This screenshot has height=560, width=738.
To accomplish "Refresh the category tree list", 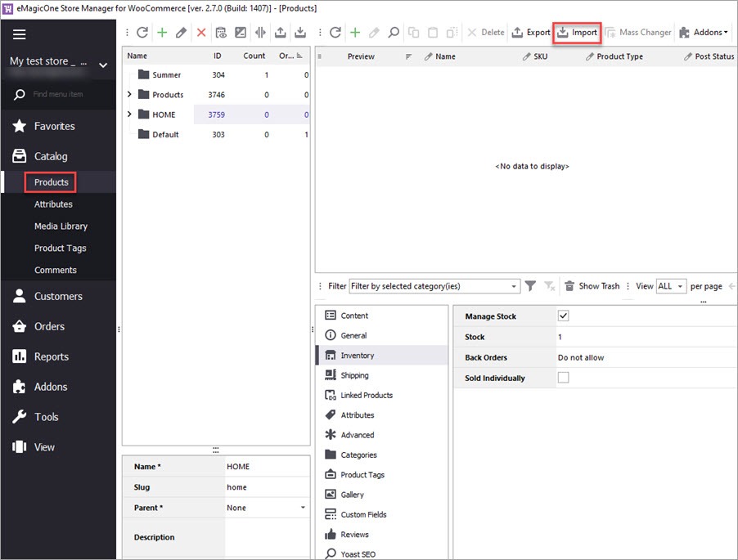I will coord(142,33).
